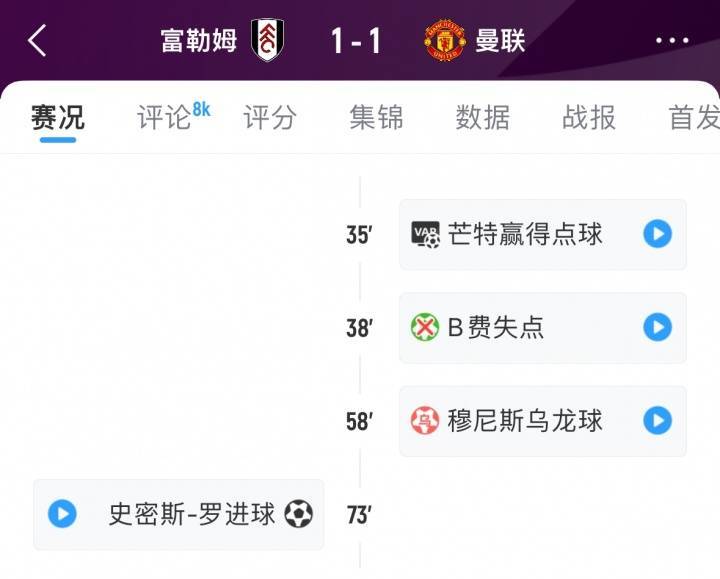Play the 芒特赢得点球 video clip
The image size is (720, 579).
click(x=657, y=235)
